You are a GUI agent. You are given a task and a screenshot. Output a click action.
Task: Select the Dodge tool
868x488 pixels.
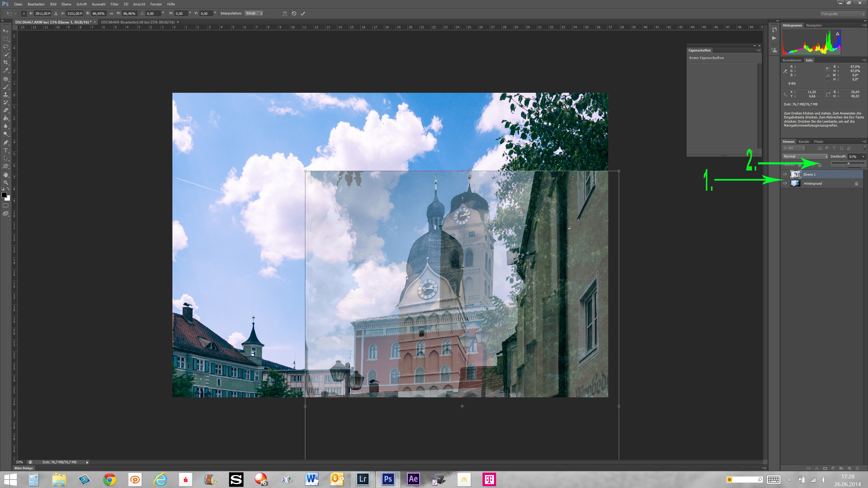tap(6, 134)
